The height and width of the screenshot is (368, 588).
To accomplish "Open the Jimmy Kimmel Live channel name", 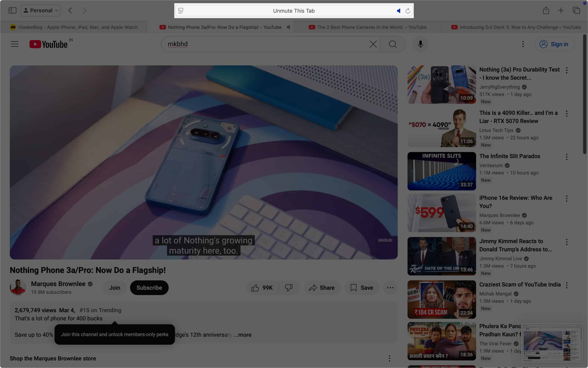I will point(500,259).
